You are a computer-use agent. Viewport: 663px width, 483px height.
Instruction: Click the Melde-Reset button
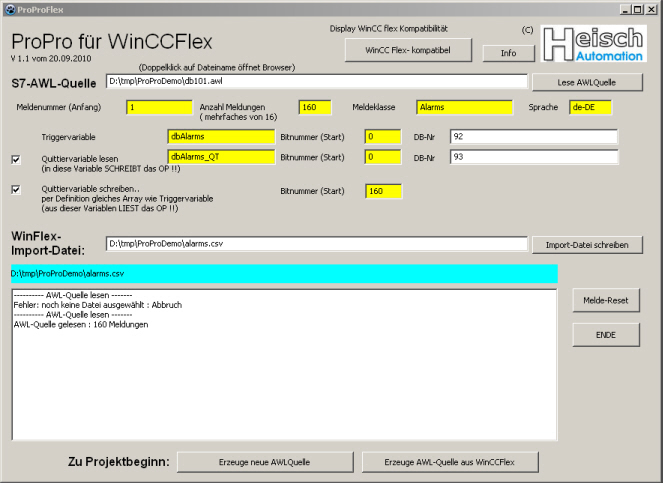pos(605,300)
